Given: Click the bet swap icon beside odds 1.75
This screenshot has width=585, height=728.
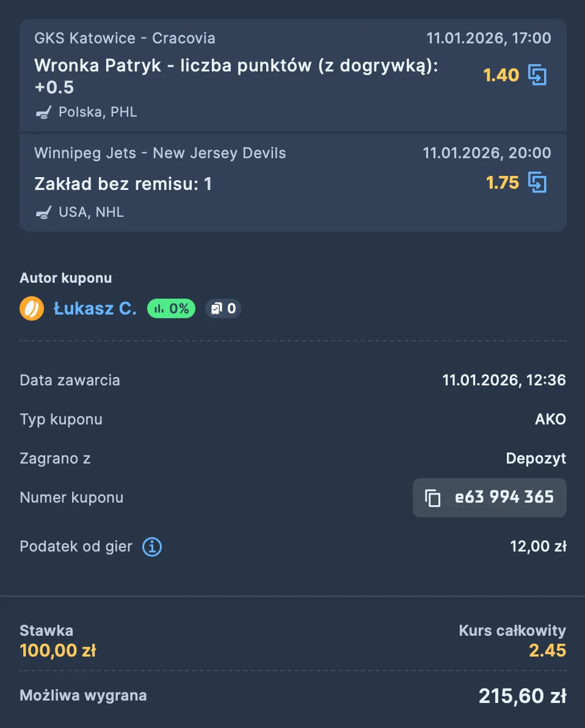Looking at the screenshot, I should [x=538, y=182].
